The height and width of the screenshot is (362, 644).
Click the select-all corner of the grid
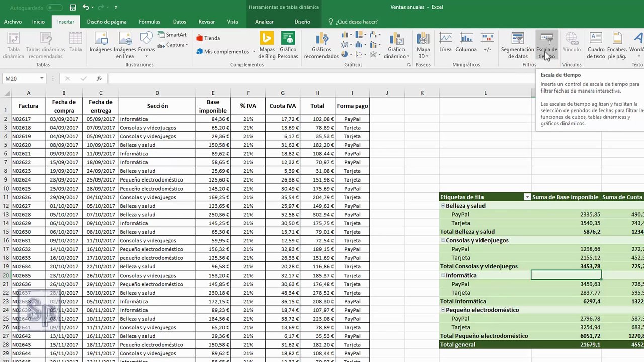pos(5,93)
